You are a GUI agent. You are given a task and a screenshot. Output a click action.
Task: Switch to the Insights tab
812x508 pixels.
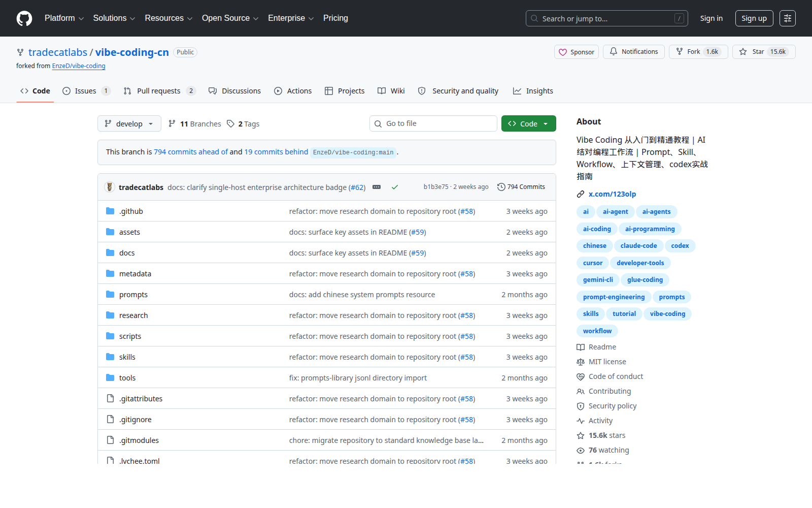533,91
